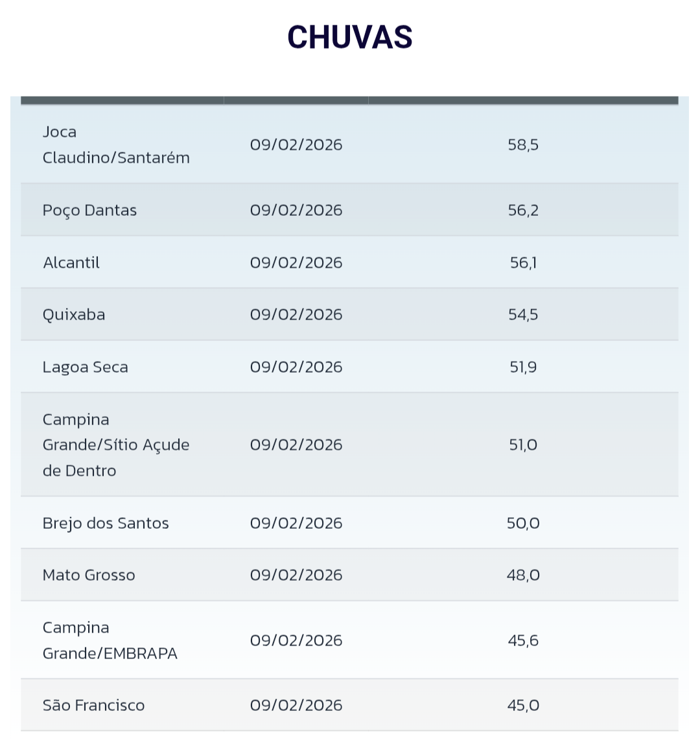Click the 51,0 rainfall value

coord(523,445)
